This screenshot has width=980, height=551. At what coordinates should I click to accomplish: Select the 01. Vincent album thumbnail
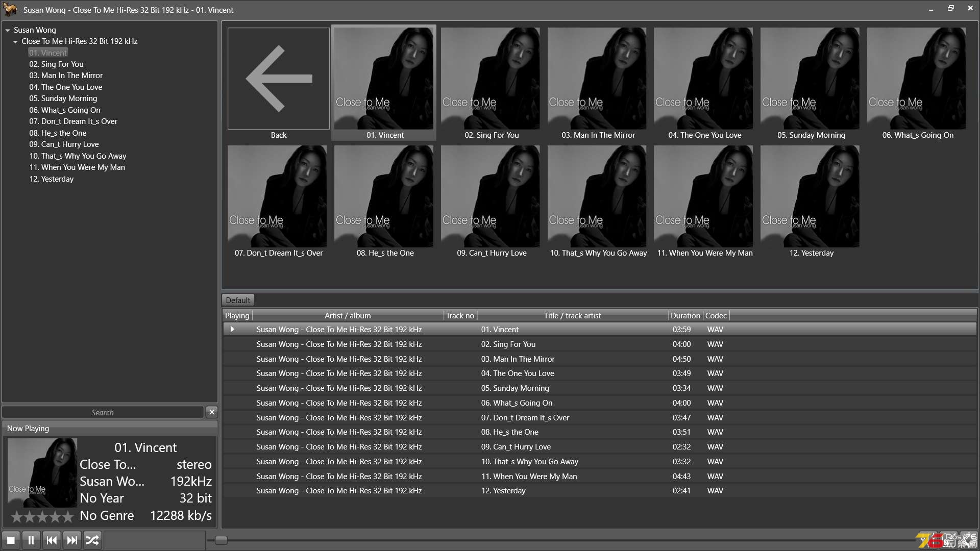pyautogui.click(x=384, y=83)
